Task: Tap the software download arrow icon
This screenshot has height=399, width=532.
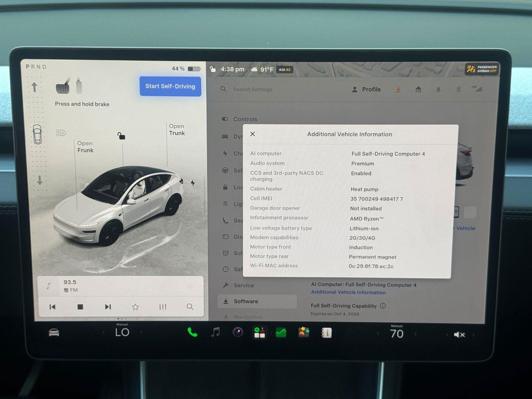Action: click(398, 89)
